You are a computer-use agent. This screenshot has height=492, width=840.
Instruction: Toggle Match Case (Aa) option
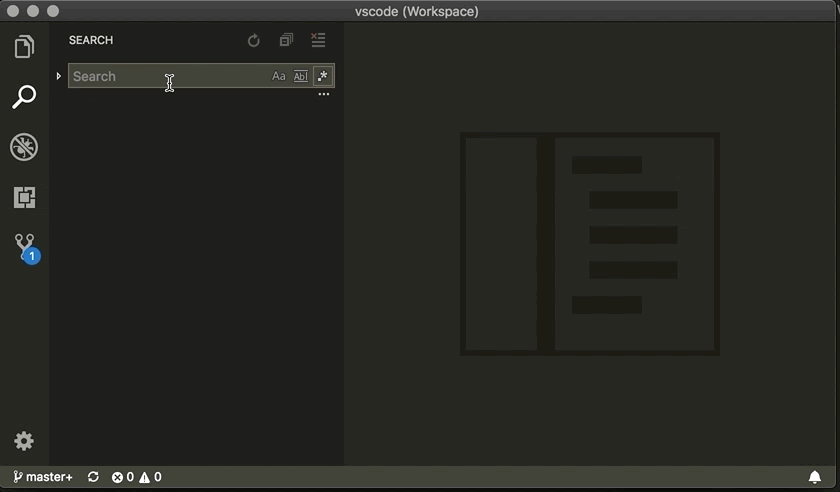[279, 76]
